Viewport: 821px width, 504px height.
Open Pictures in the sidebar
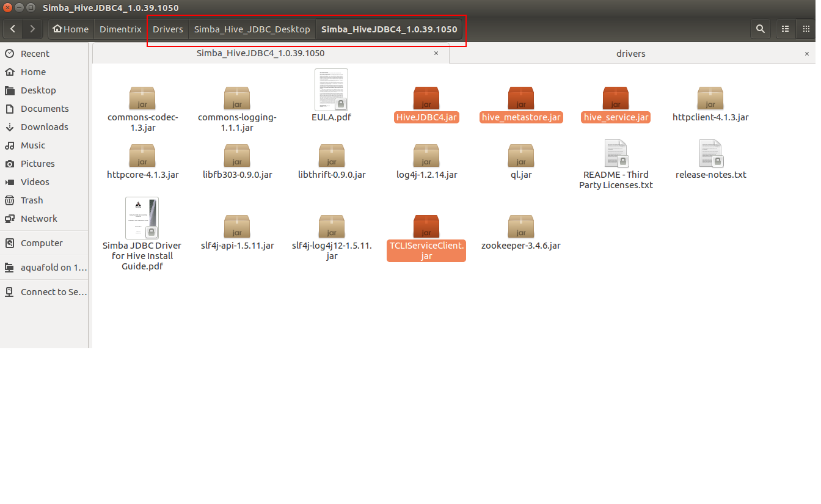pos(45,164)
